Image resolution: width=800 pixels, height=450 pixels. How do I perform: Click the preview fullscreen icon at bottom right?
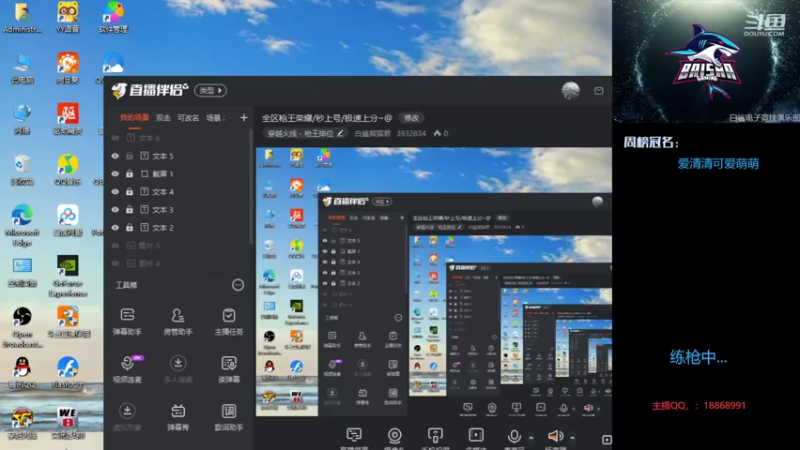pyautogui.click(x=606, y=440)
